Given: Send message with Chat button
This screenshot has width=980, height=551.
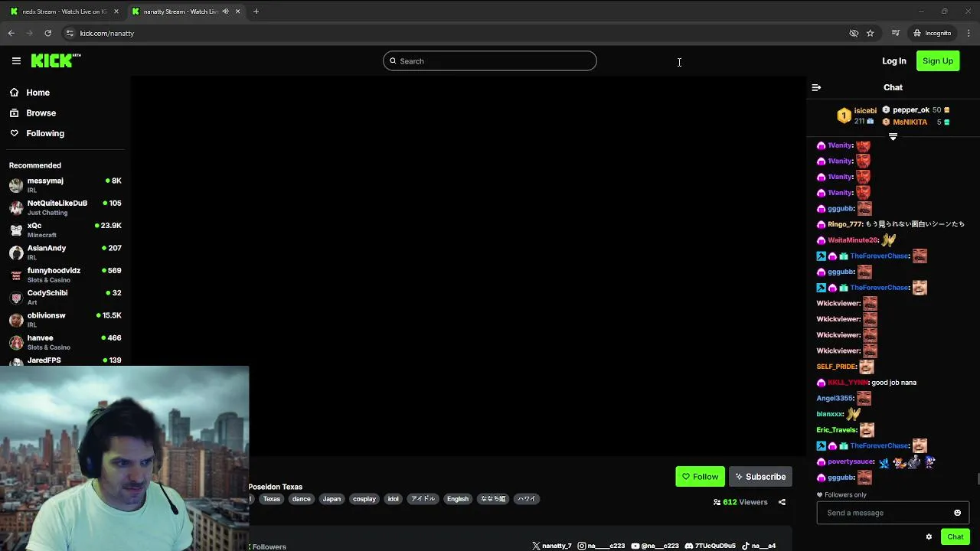Looking at the screenshot, I should 955,536.
